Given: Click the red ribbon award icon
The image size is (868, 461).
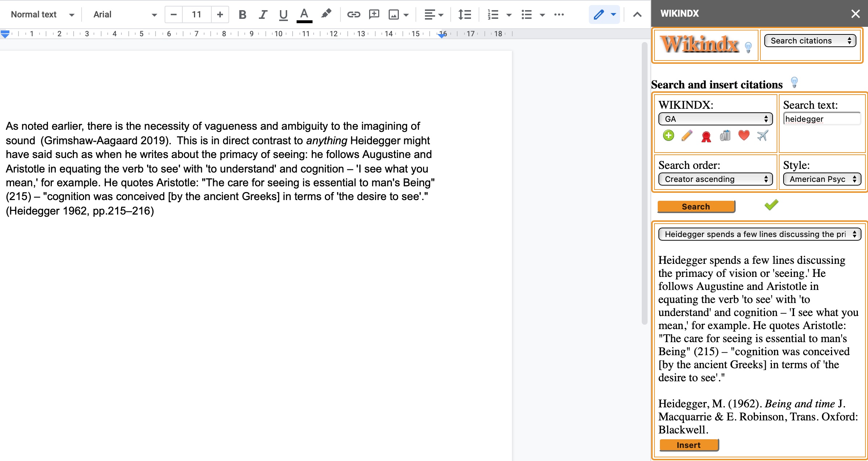Looking at the screenshot, I should (706, 136).
